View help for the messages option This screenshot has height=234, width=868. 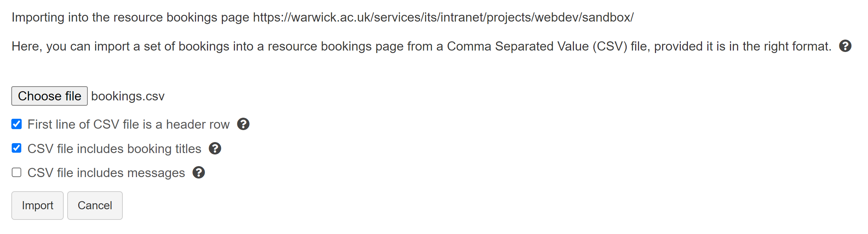199,172
